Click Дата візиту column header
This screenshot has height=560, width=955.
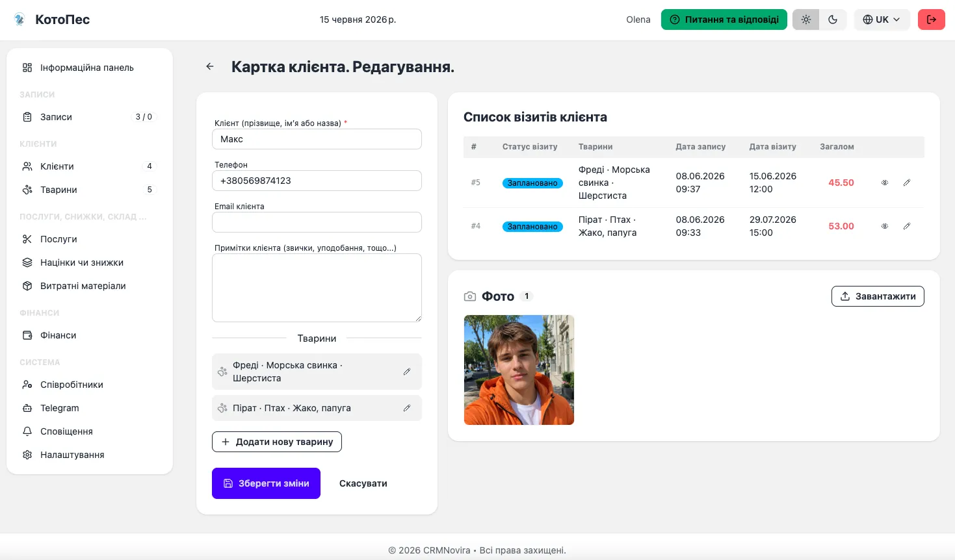(x=772, y=147)
